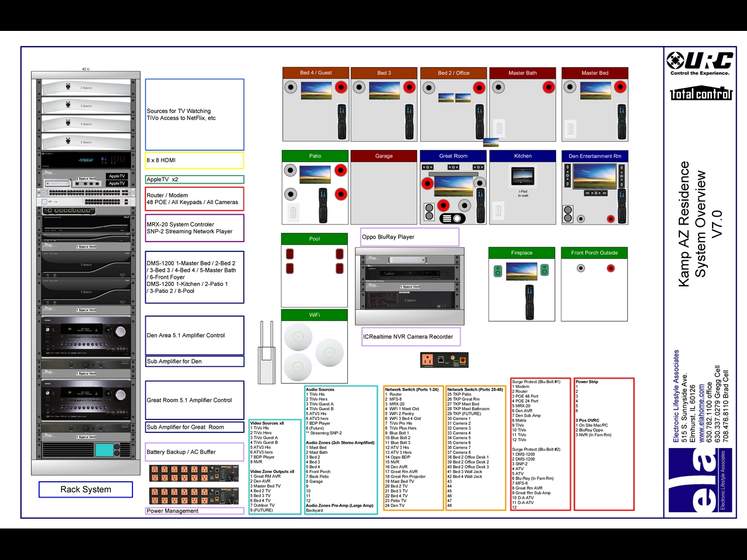This screenshot has height=560, width=747.
Task: Click the Surge Protect (Blu-Bolt #1) heading
Action: tap(536, 381)
